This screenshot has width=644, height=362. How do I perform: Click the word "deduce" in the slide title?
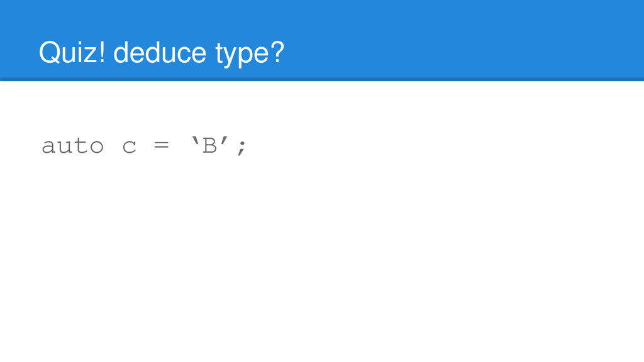pyautogui.click(x=160, y=53)
